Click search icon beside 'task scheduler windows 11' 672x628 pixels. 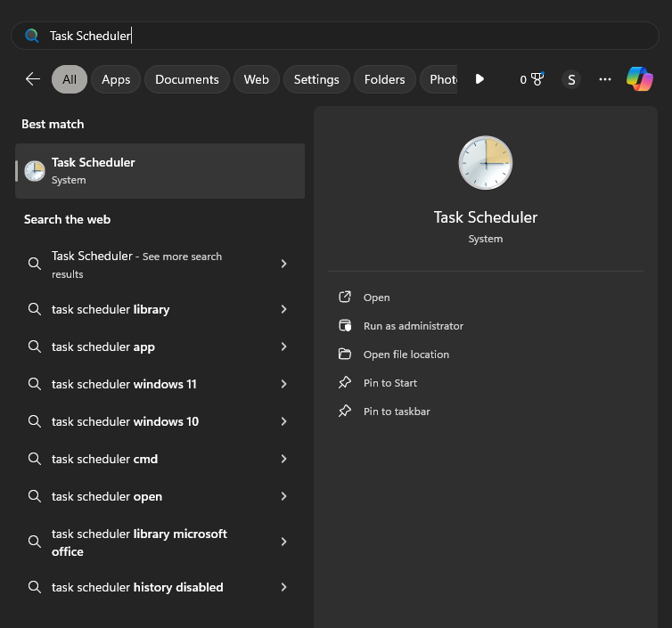[x=35, y=384]
